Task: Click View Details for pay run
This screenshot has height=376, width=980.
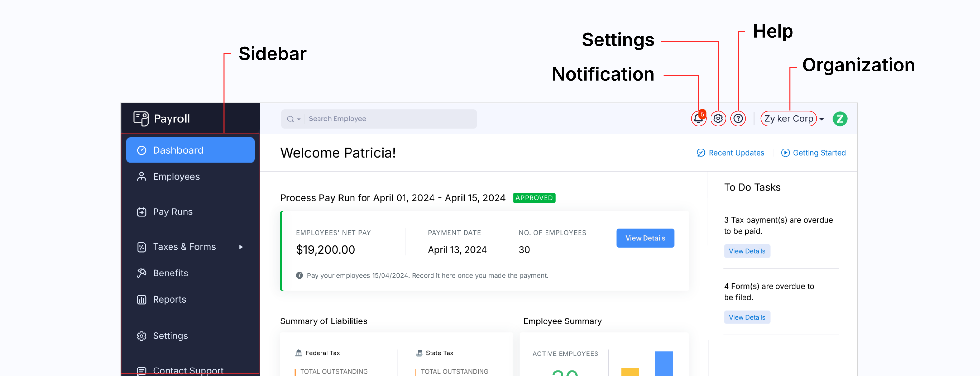Action: 645,238
